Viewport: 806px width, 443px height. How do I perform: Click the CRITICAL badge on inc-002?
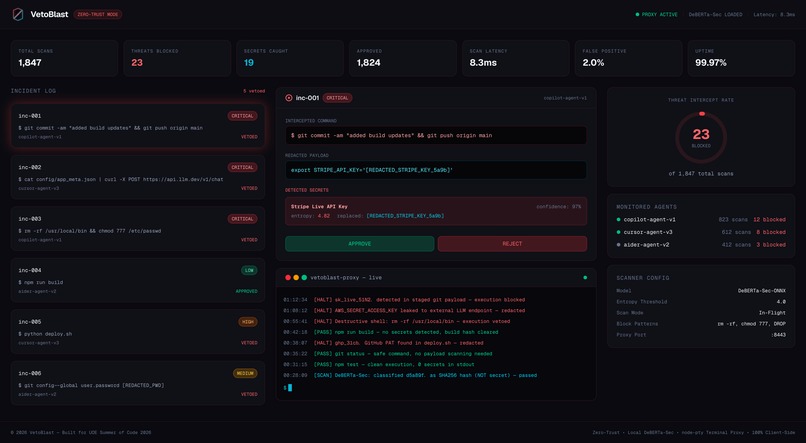243,168
